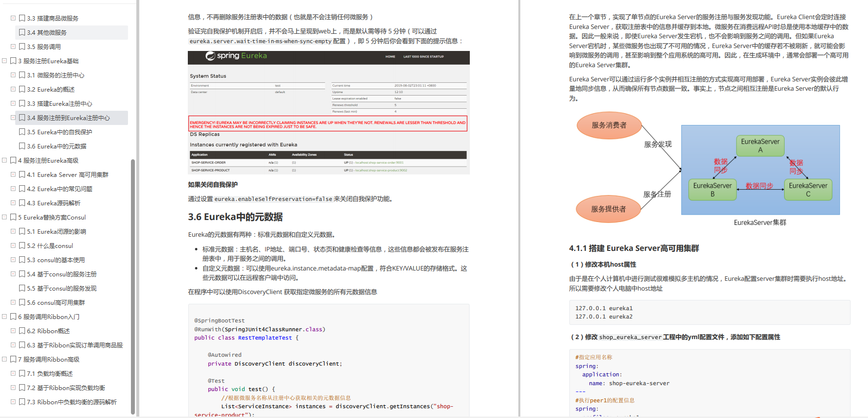
Task: Click the bookmark icon next to 6.2 Ribbon概述
Action: [x=22, y=331]
